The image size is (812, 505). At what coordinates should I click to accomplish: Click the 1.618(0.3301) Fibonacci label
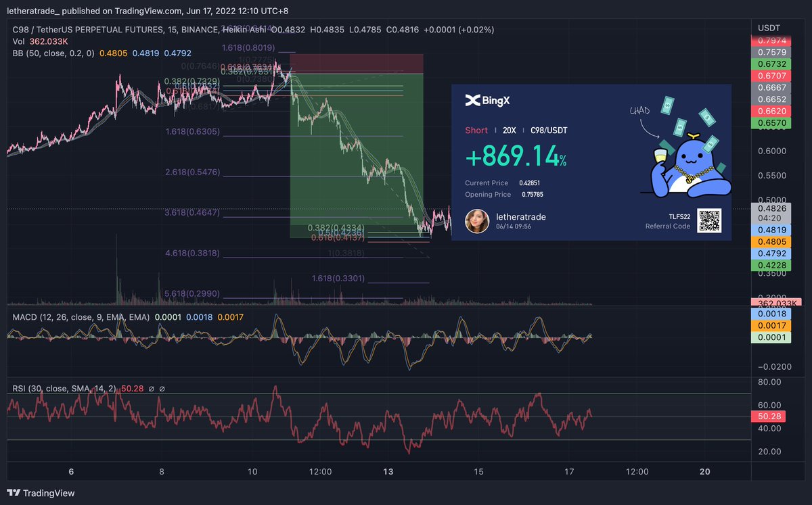point(338,278)
